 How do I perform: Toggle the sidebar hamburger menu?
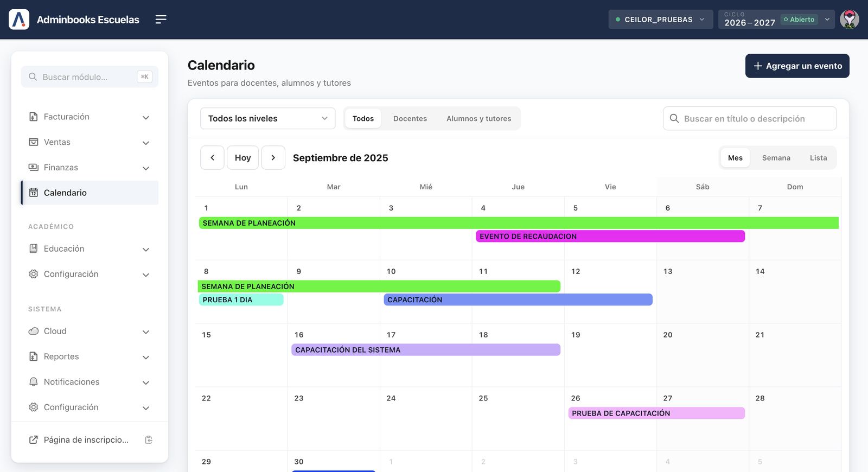pos(161,20)
